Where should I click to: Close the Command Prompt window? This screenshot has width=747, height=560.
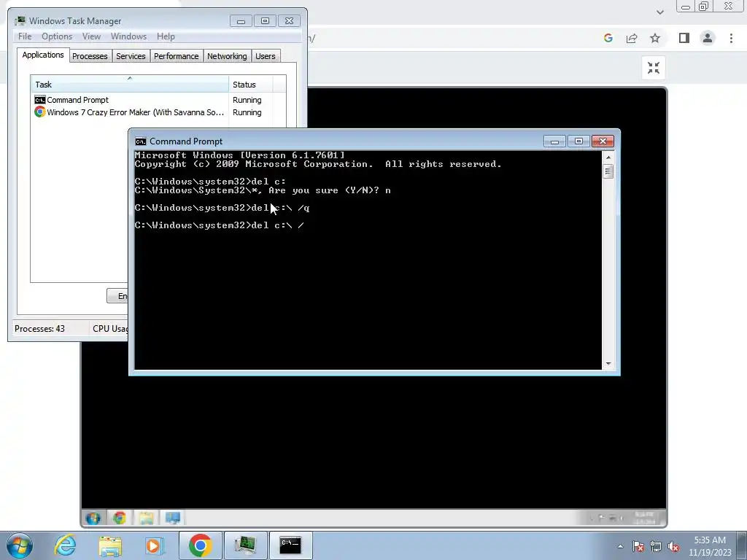tap(603, 141)
